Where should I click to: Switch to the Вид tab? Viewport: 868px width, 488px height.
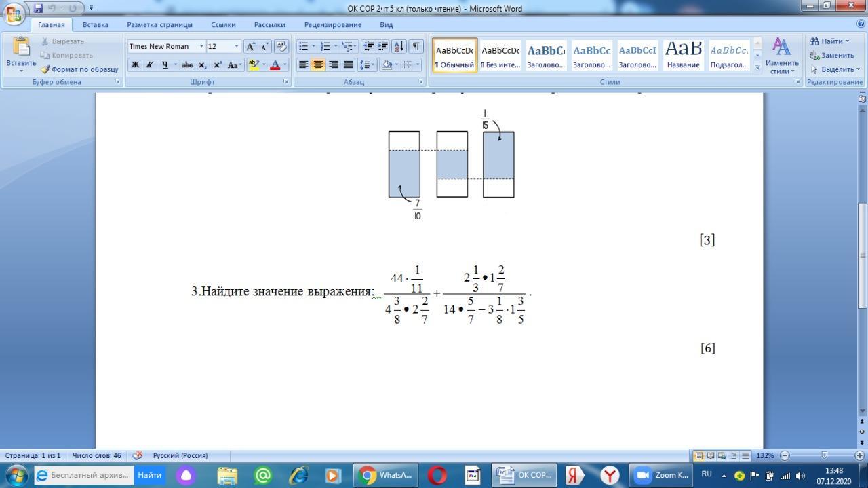(x=387, y=24)
